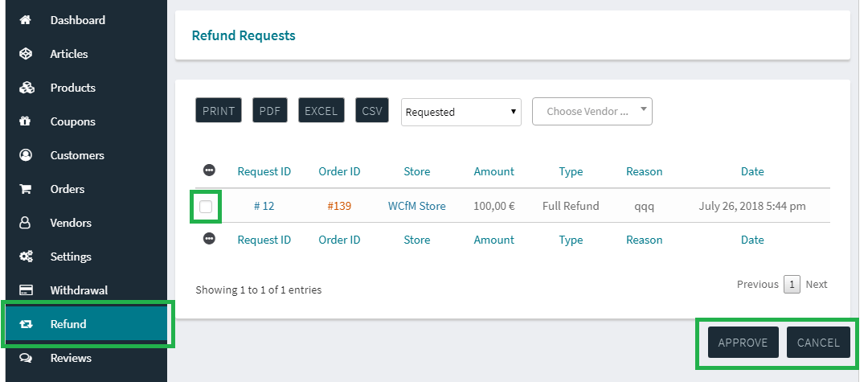Export the table to EXCEL

click(x=321, y=111)
